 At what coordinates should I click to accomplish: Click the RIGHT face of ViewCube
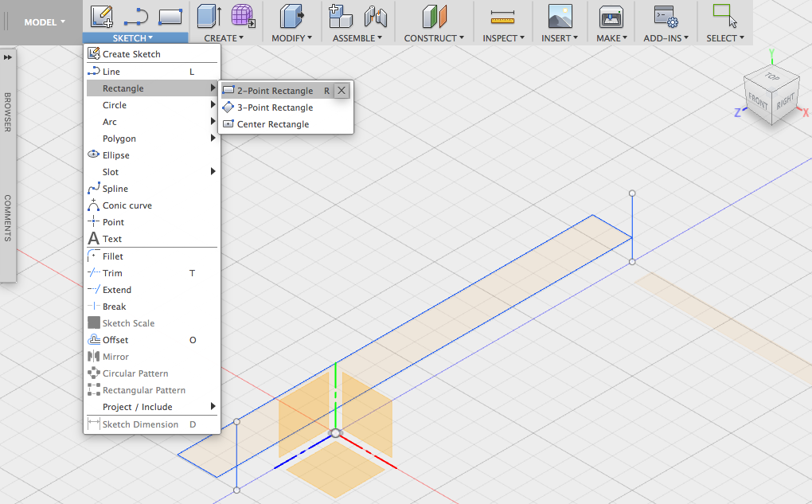click(785, 102)
